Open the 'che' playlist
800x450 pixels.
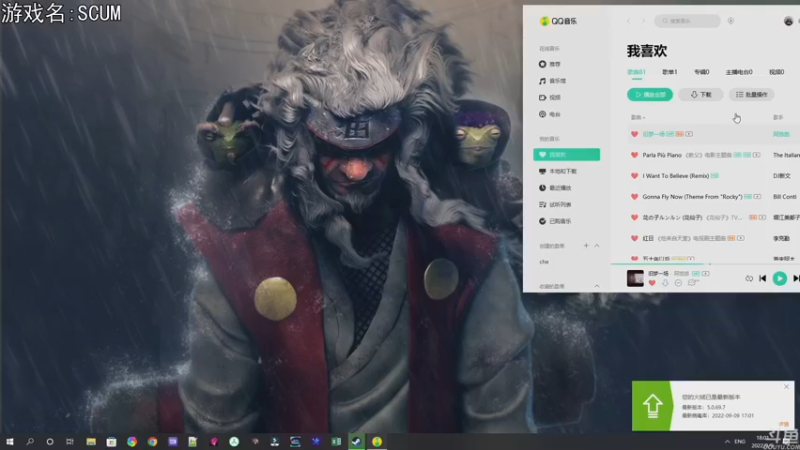[x=544, y=262]
